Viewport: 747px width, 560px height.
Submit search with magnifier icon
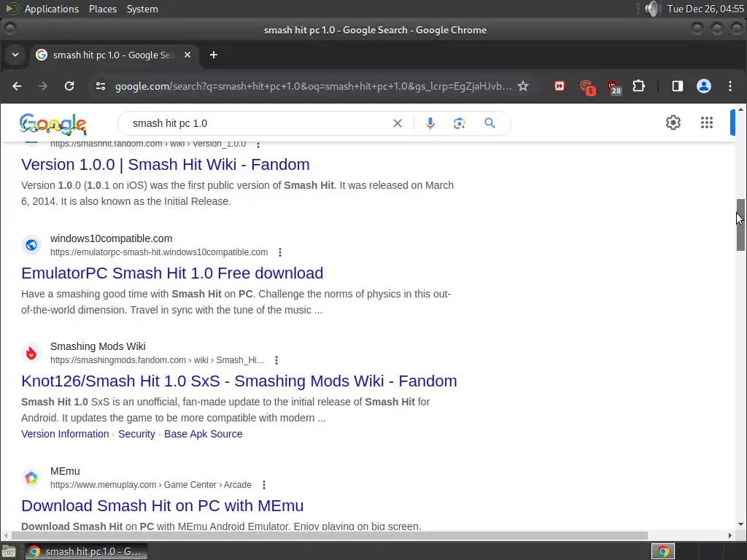click(489, 123)
